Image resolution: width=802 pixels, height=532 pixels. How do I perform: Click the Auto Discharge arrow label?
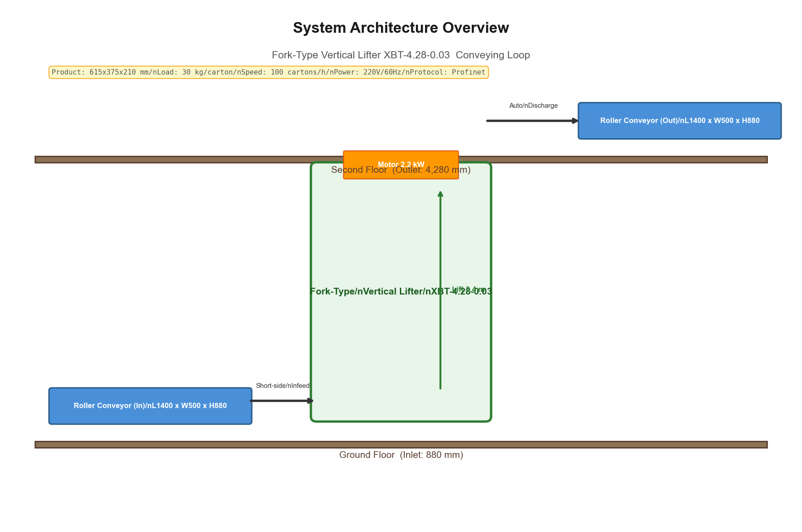pos(533,106)
